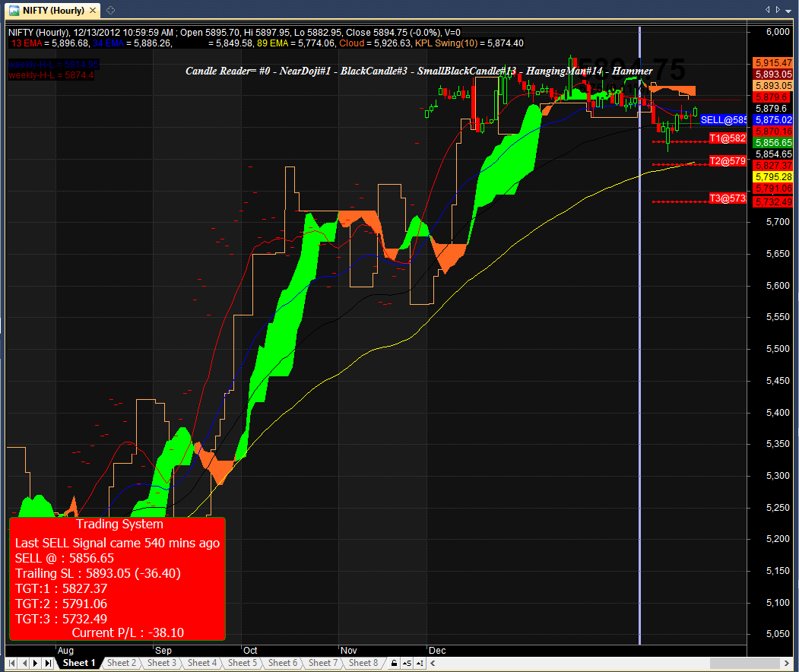Click the 5,915.47 orange price tag
This screenshot has width=799, height=672.
click(773, 62)
